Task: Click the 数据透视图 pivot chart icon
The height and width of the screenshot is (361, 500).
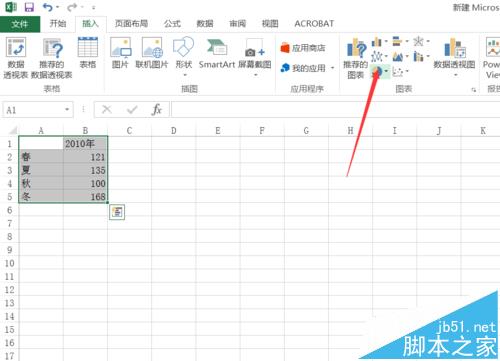Action: pos(454,48)
